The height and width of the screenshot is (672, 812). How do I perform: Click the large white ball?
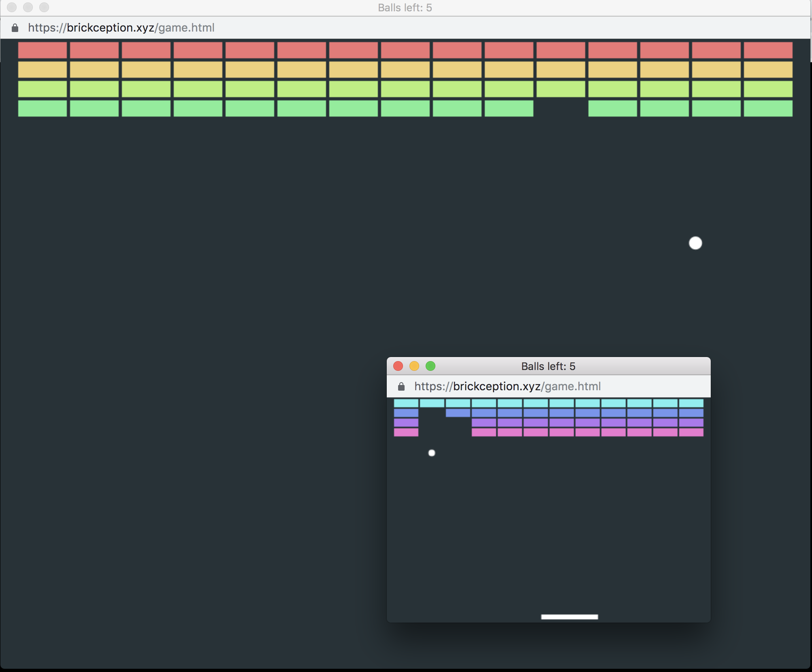[x=695, y=243]
